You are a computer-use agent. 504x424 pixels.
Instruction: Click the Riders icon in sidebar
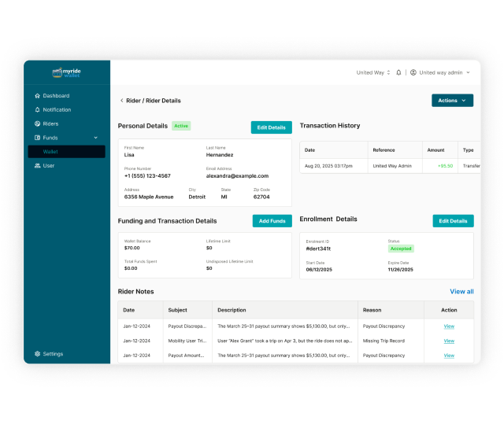click(x=37, y=124)
